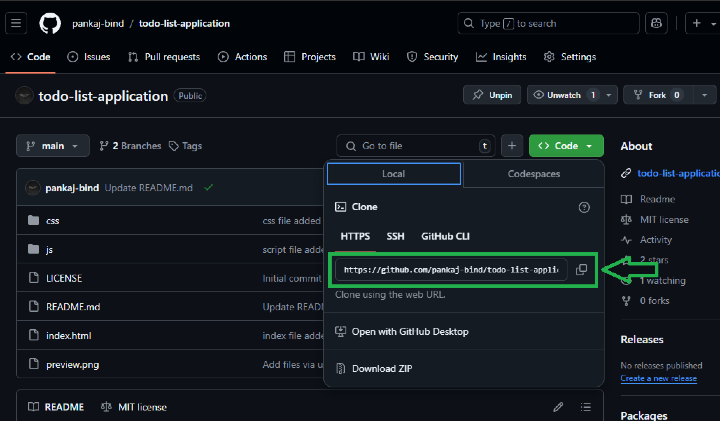
Task: Open the Copilot icon in header
Action: tap(657, 23)
